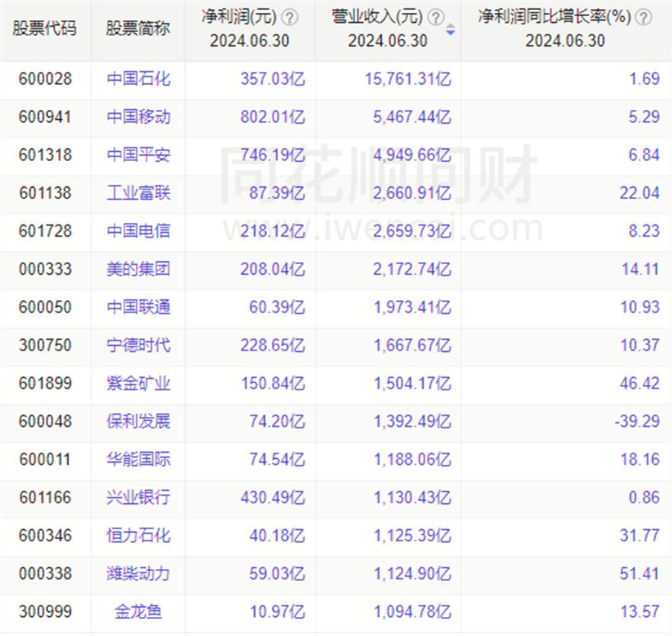Viewport: 672px width, 636px height.
Task: Open the 中国石化 stock link
Action: [x=138, y=79]
